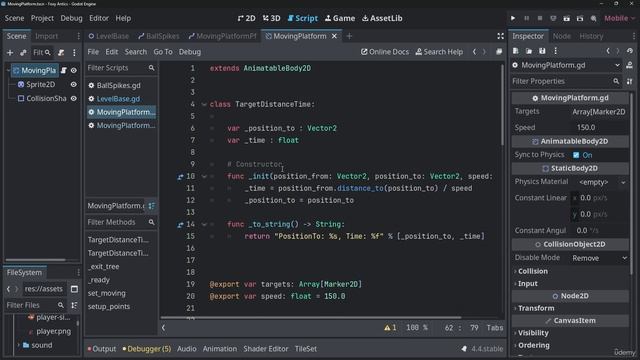Click the Speed value field showing 150.0
Viewport: 640px width, 360px height.
599,127
